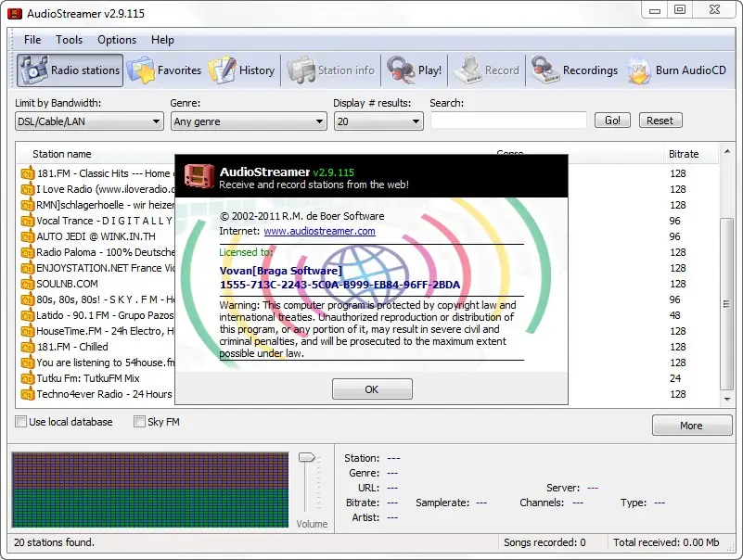Click the icon of 181.FM - Chilled station
This screenshot has width=743, height=560.
[28, 347]
